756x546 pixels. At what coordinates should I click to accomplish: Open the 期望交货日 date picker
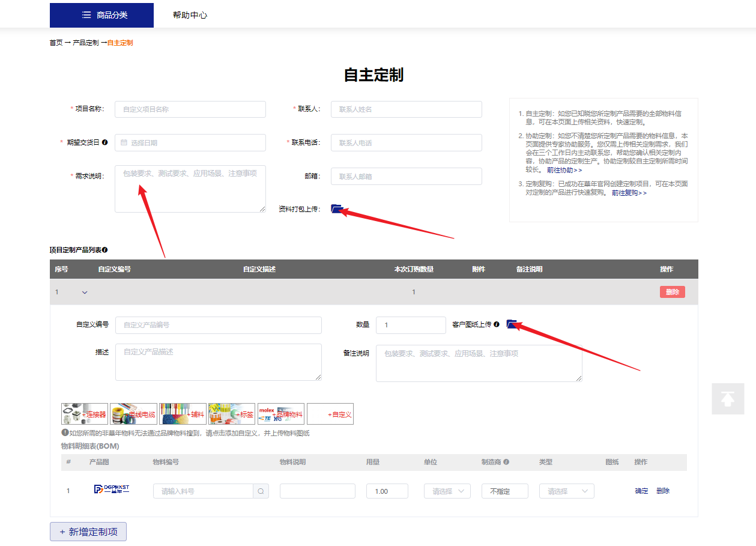(190, 142)
